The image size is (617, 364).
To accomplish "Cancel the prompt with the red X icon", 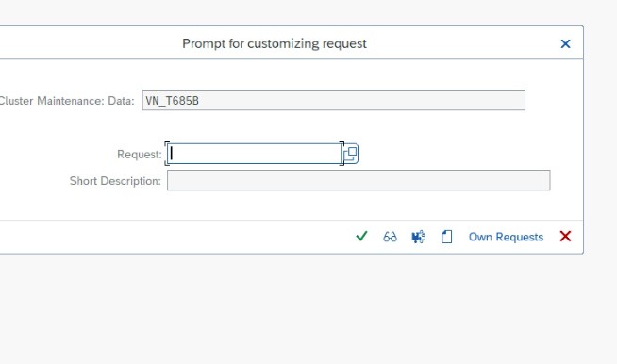I will 565,237.
